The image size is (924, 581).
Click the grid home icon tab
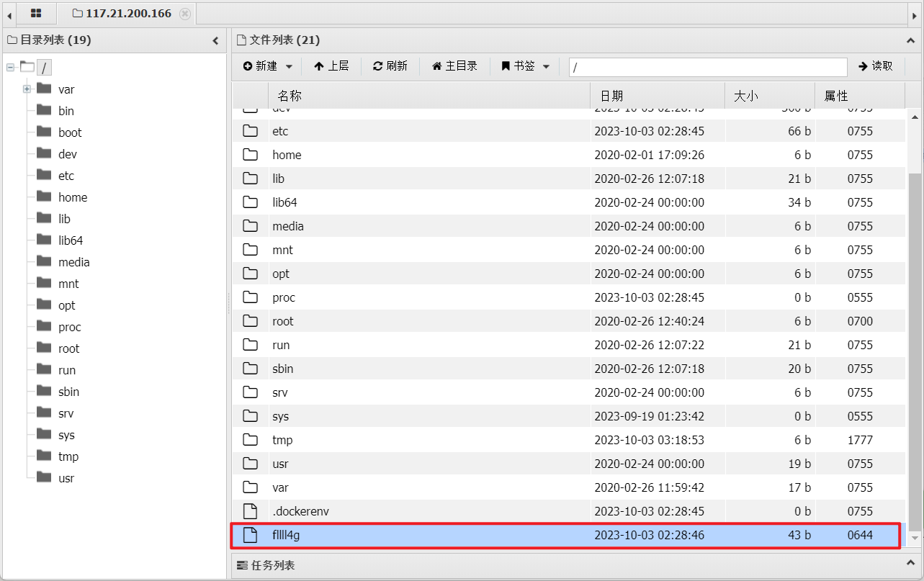tap(35, 14)
